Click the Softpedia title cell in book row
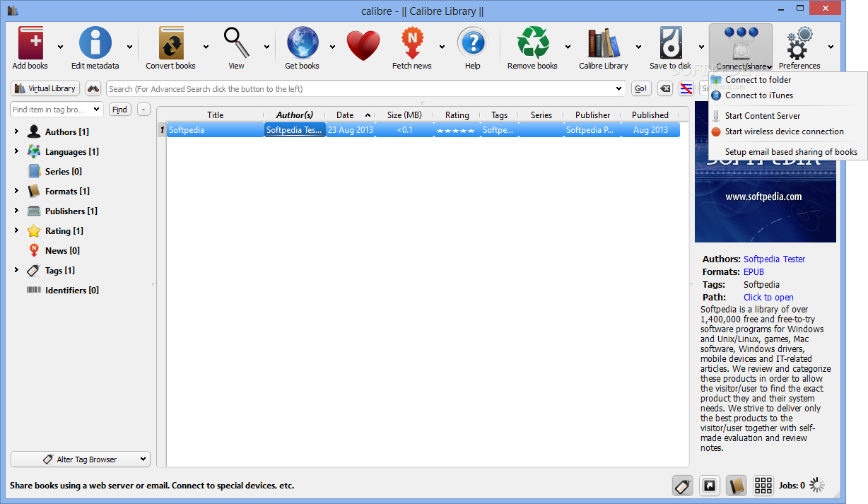 [215, 130]
